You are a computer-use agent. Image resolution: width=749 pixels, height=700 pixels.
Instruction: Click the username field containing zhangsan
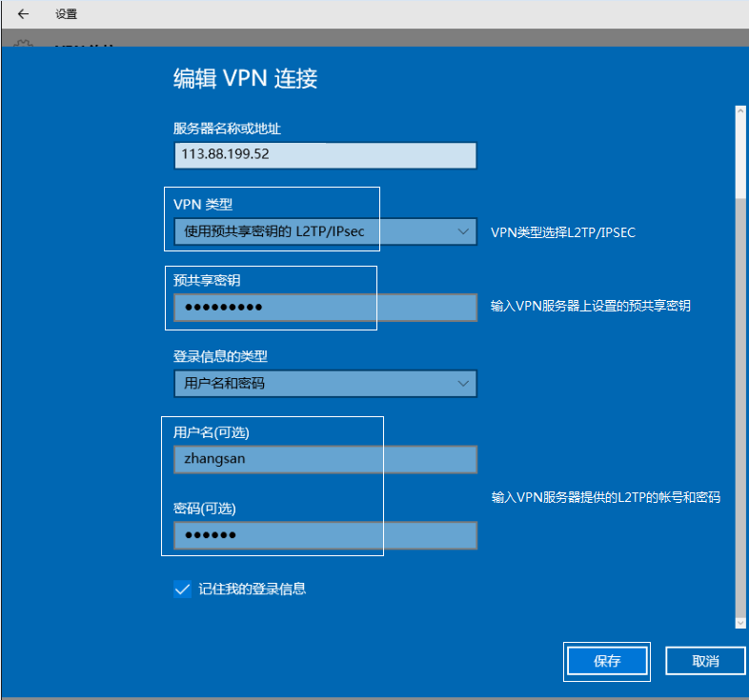[x=325, y=459]
